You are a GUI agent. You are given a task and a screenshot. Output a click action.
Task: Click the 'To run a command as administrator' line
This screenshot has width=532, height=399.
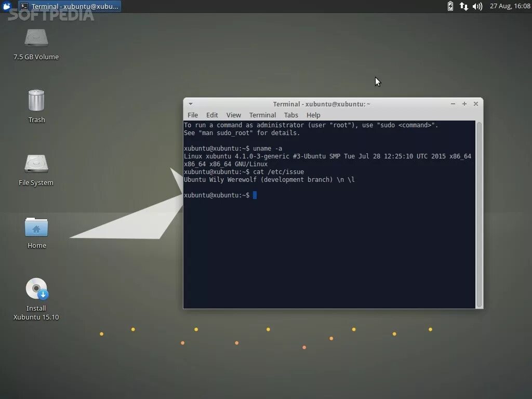tap(311, 125)
